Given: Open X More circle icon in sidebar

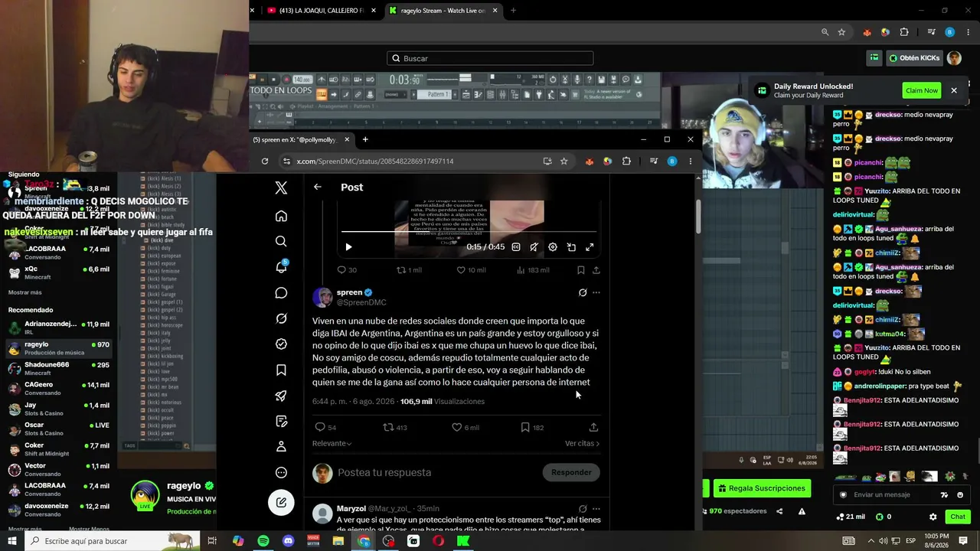Looking at the screenshot, I should (x=281, y=473).
